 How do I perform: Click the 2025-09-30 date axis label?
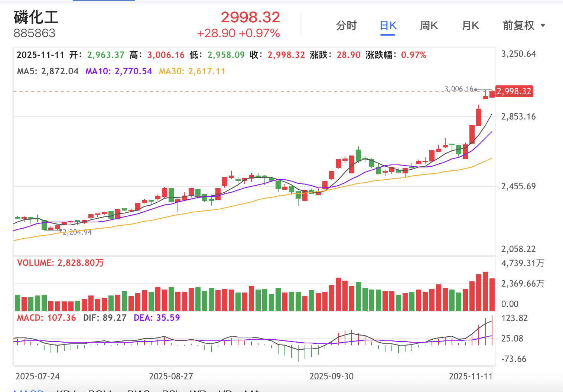click(331, 376)
